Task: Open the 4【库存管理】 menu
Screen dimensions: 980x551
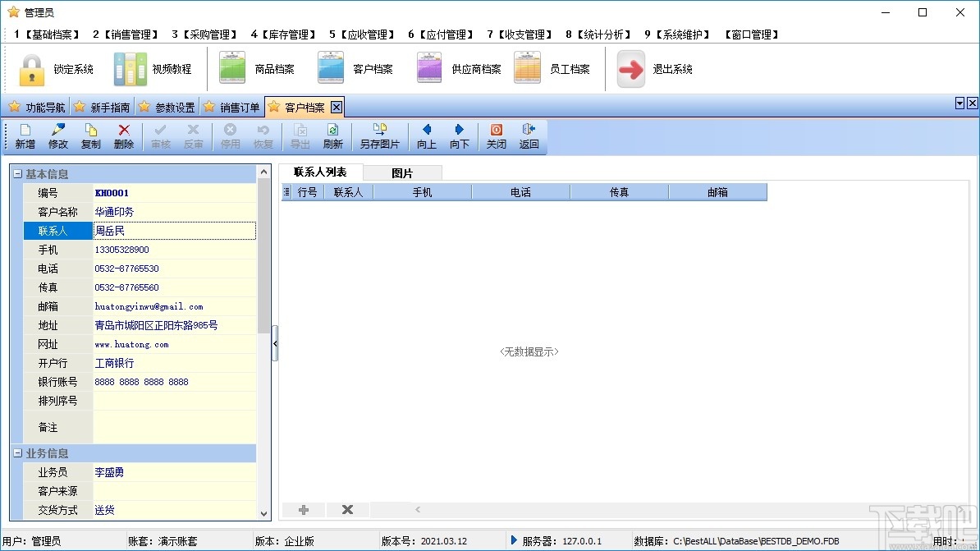Action: (284, 34)
